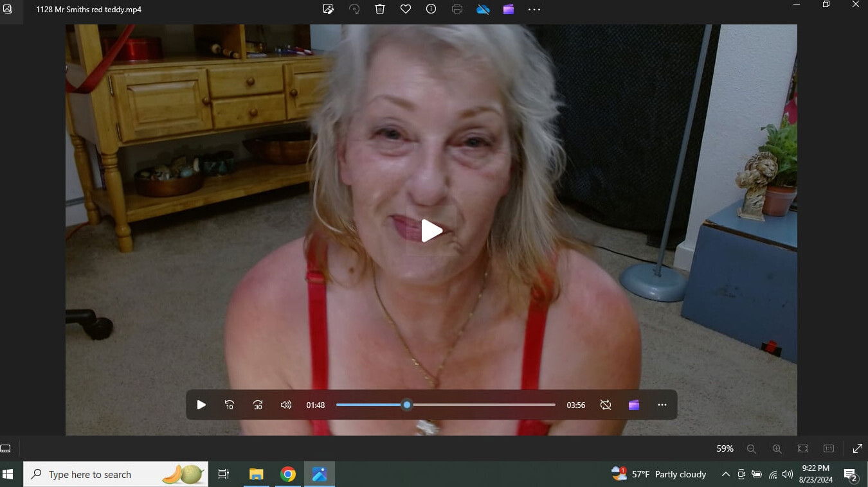The width and height of the screenshot is (868, 487).
Task: Show hidden system tray icons
Action: [725, 474]
